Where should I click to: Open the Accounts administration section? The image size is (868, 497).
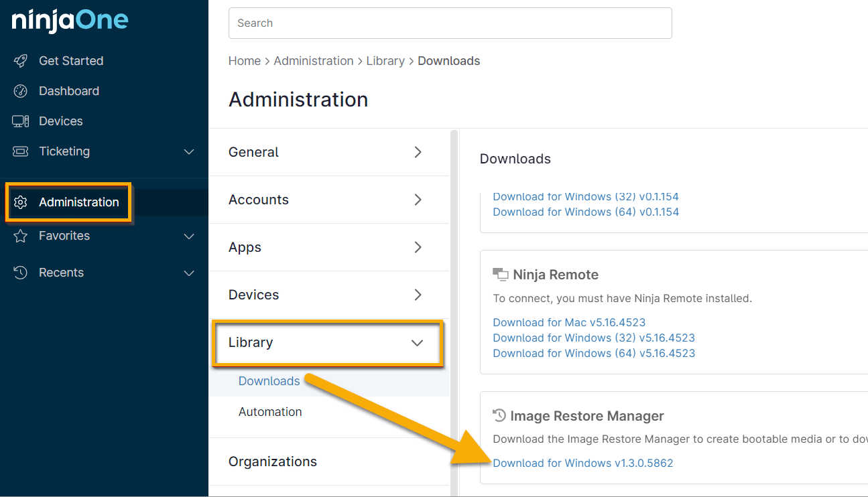click(x=328, y=200)
